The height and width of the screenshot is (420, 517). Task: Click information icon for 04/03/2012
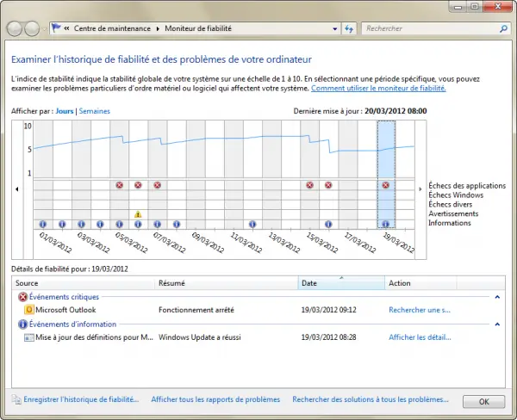[100, 225]
